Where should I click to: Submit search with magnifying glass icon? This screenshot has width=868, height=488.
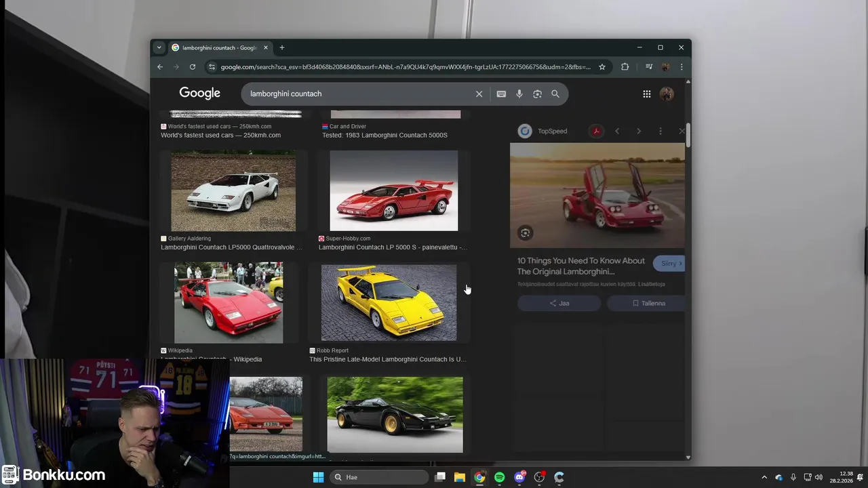[555, 94]
